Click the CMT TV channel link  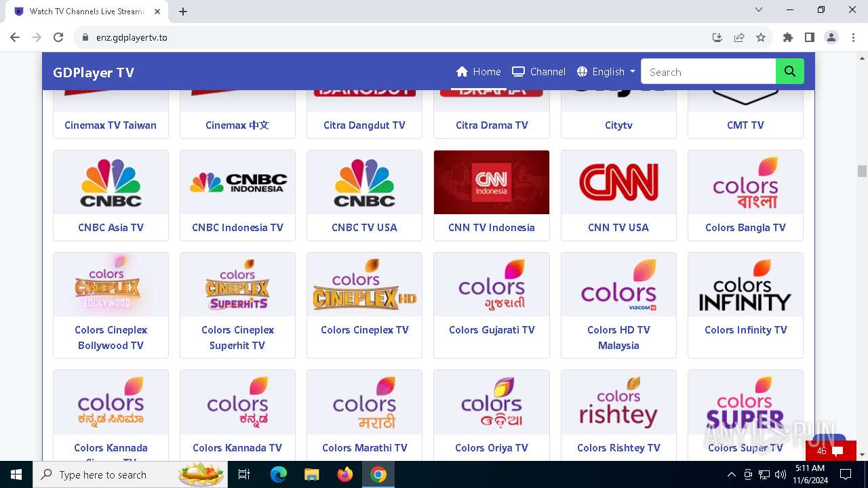(x=745, y=125)
